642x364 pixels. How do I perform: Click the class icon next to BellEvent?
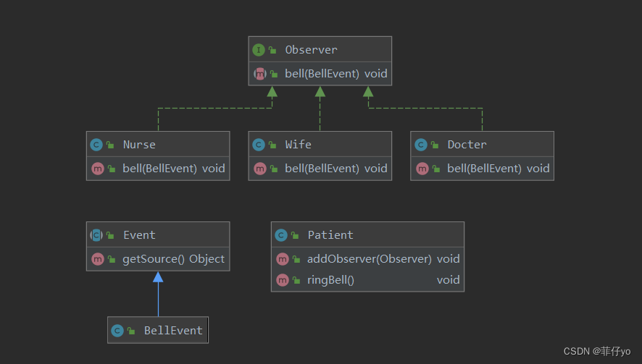coord(117,331)
